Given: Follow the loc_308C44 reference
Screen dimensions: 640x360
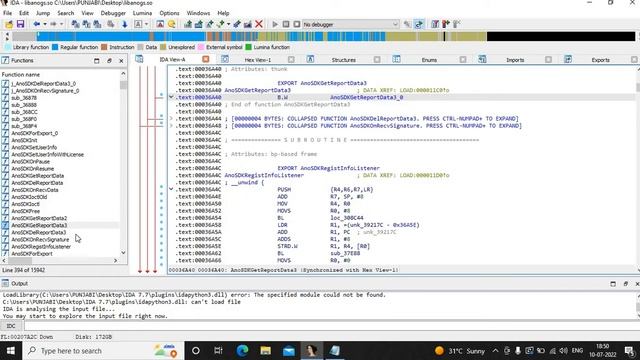Looking at the screenshot, I should [x=347, y=218].
